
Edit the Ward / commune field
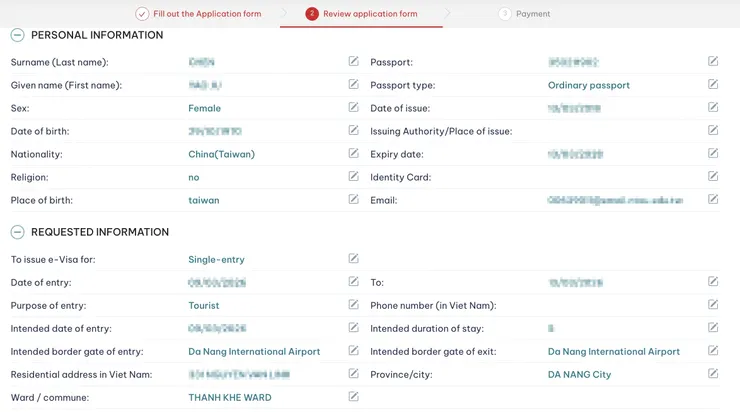pos(353,397)
